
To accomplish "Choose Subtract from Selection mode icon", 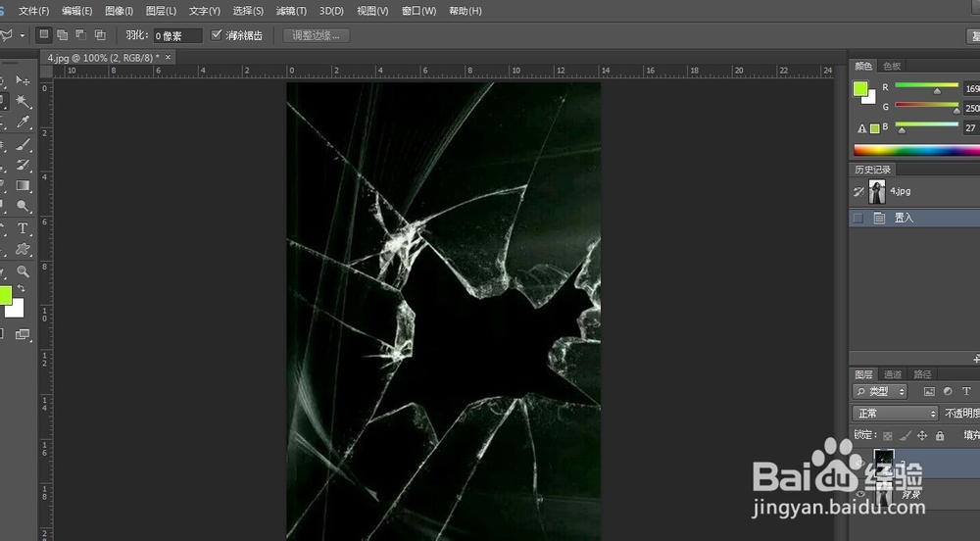I will point(81,35).
